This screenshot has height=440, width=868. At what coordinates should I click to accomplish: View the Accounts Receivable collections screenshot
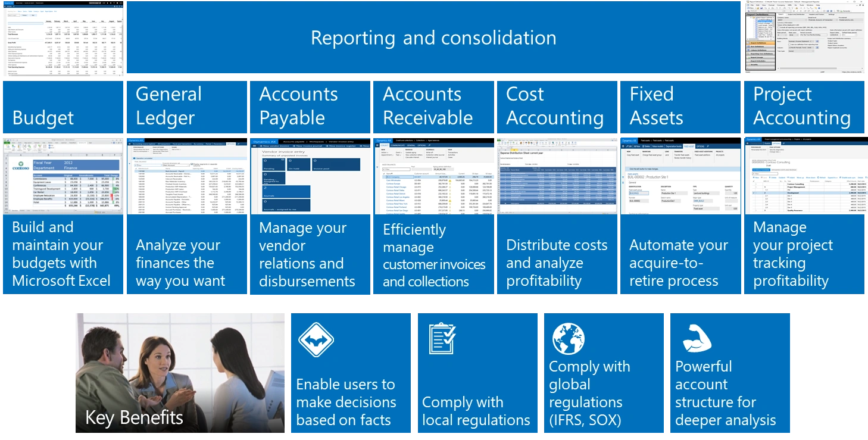pos(433,176)
